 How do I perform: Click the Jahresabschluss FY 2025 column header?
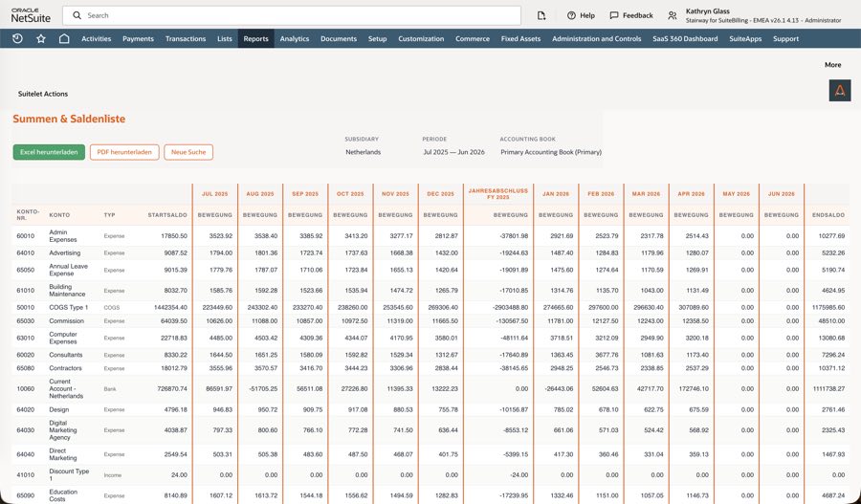tap(498, 194)
